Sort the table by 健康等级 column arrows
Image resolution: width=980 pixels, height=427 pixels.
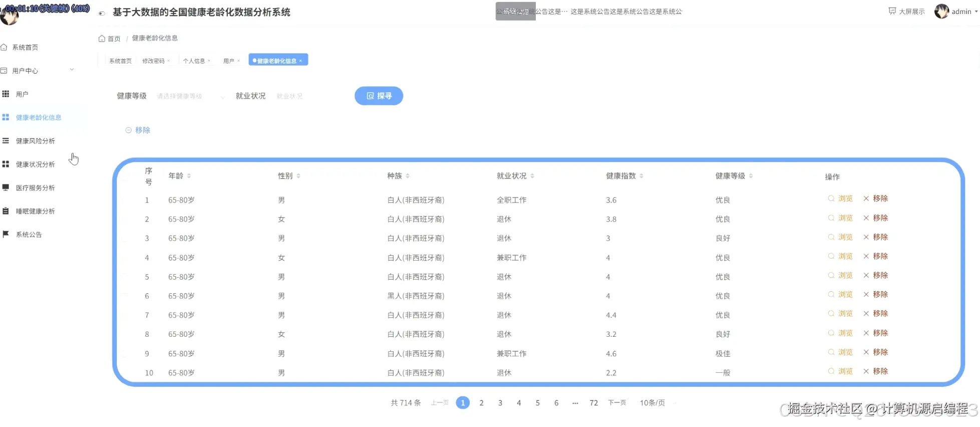(x=751, y=176)
